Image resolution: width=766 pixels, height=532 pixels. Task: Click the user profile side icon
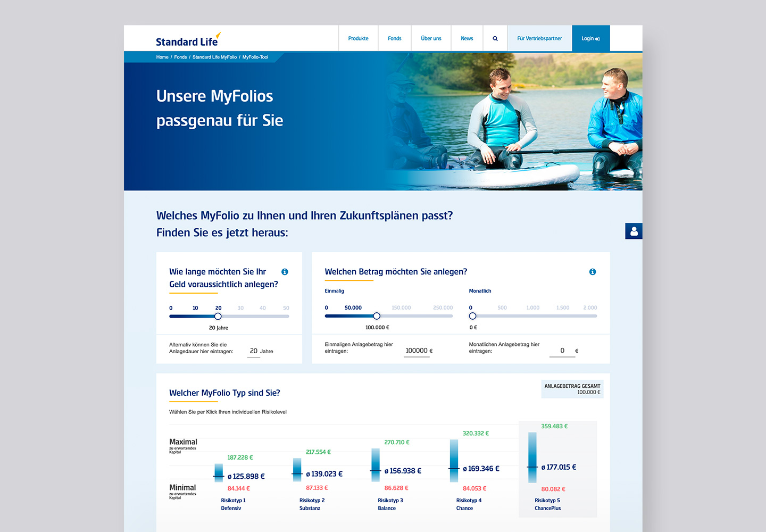click(x=634, y=231)
